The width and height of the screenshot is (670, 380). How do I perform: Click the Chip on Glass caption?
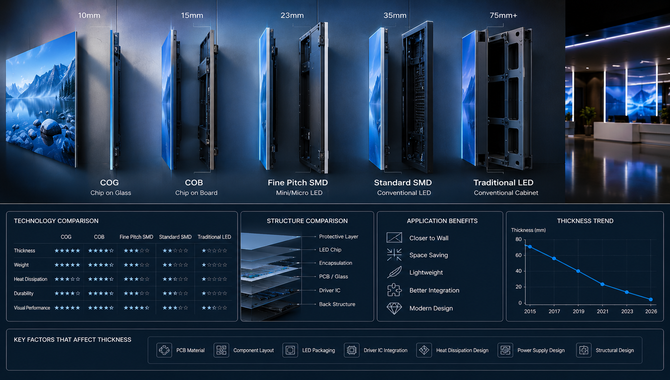(111, 193)
